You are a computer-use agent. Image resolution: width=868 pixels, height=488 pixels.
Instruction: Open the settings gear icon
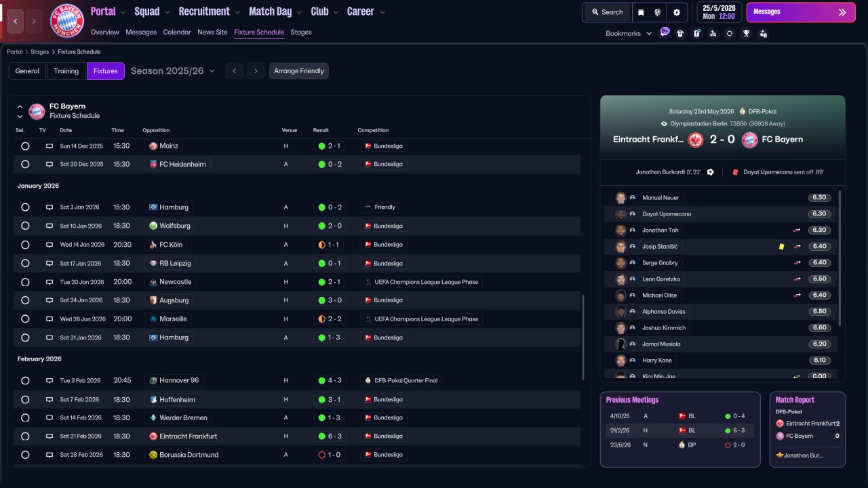click(677, 12)
